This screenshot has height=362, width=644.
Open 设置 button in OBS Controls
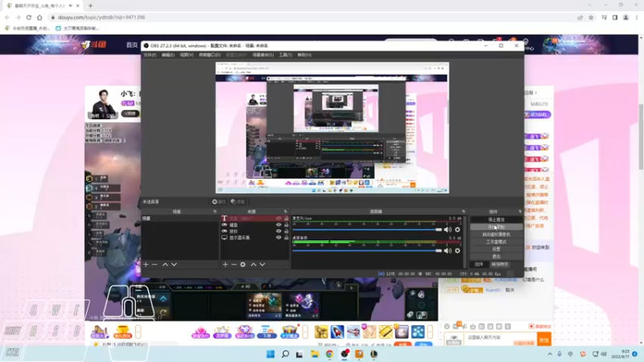[x=496, y=249]
